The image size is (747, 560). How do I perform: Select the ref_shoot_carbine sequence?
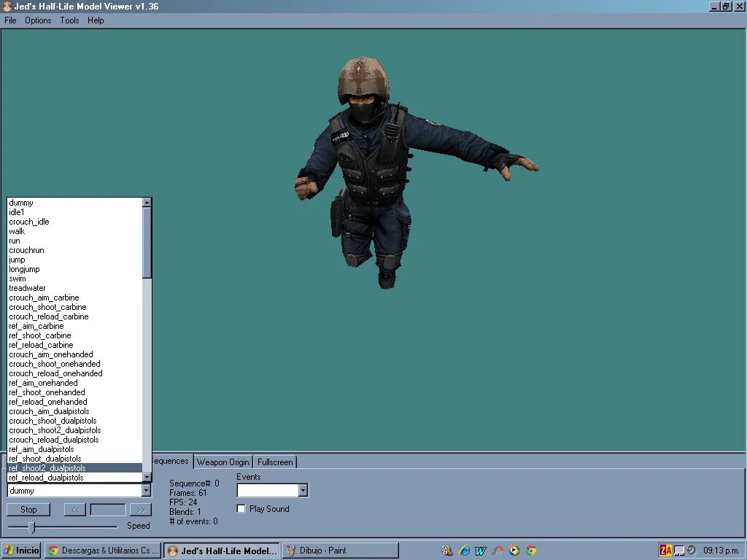75,335
